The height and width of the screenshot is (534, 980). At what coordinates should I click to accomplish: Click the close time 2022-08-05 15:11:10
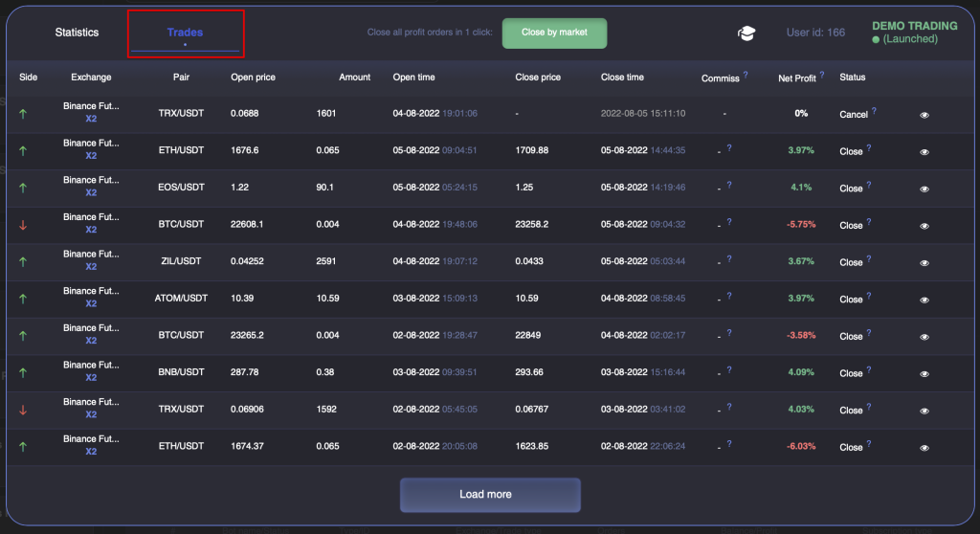click(642, 113)
